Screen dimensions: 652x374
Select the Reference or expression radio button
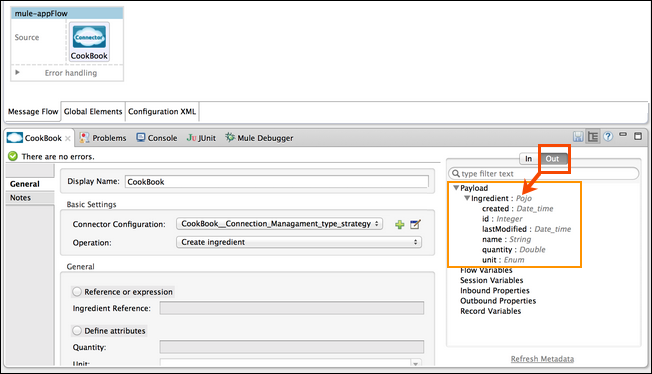pos(77,292)
